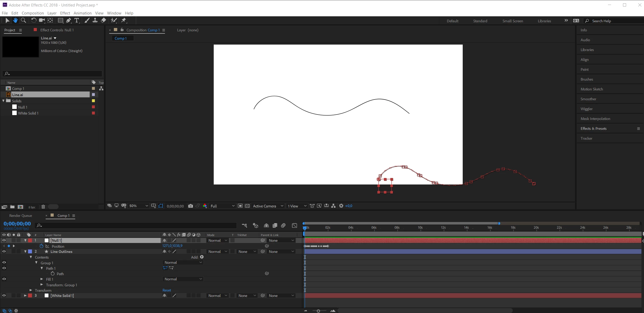644x313 pixels.
Task: Select the Rotation tool
Action: tap(33, 20)
